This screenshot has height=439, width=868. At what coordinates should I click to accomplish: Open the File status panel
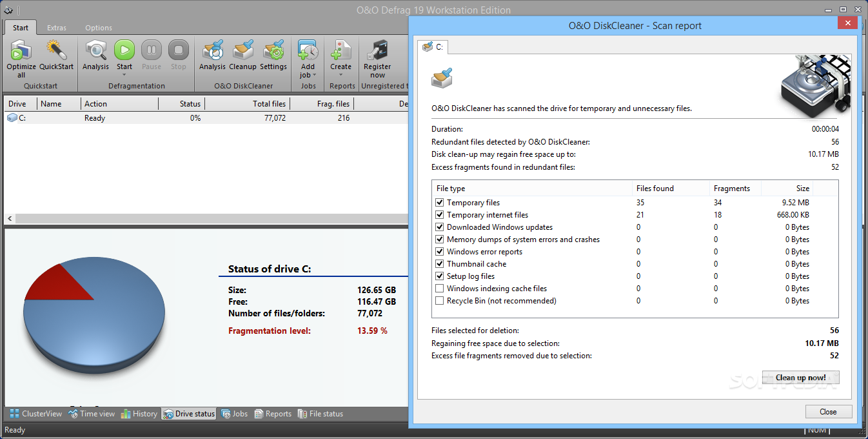point(321,414)
